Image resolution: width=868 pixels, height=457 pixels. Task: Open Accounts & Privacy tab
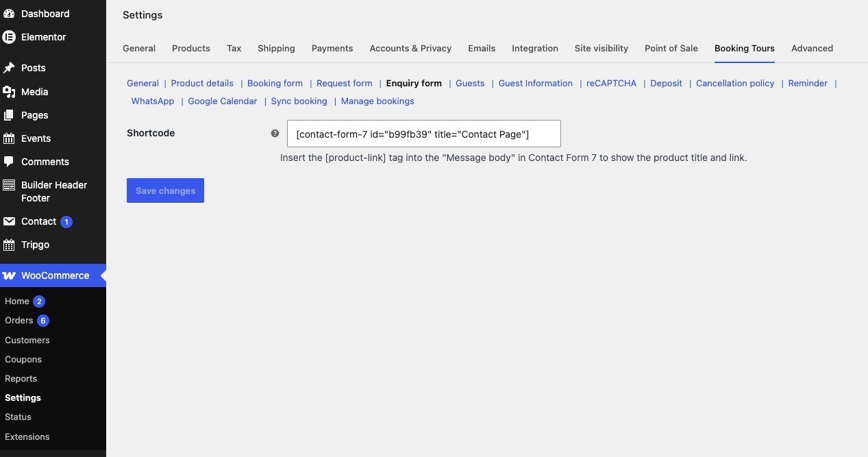410,48
